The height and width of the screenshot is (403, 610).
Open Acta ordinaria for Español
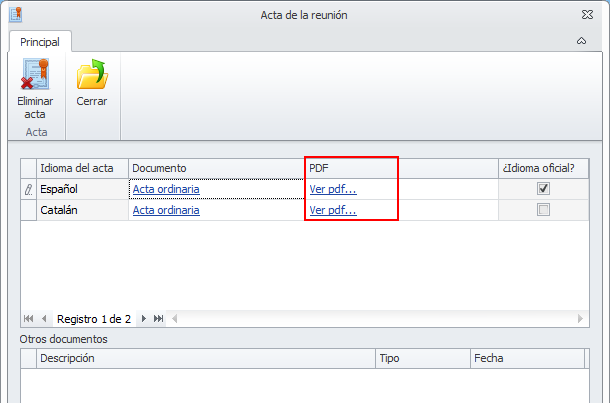click(166, 189)
